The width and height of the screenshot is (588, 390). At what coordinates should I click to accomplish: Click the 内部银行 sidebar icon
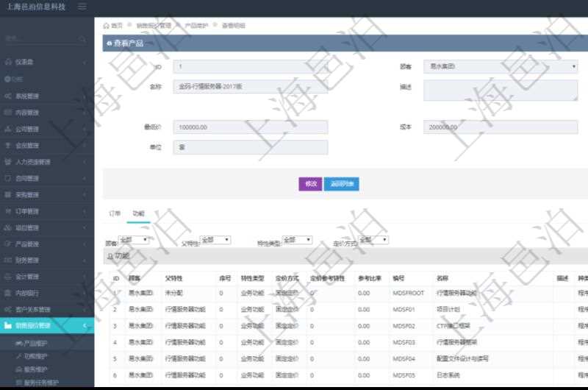(x=8, y=293)
